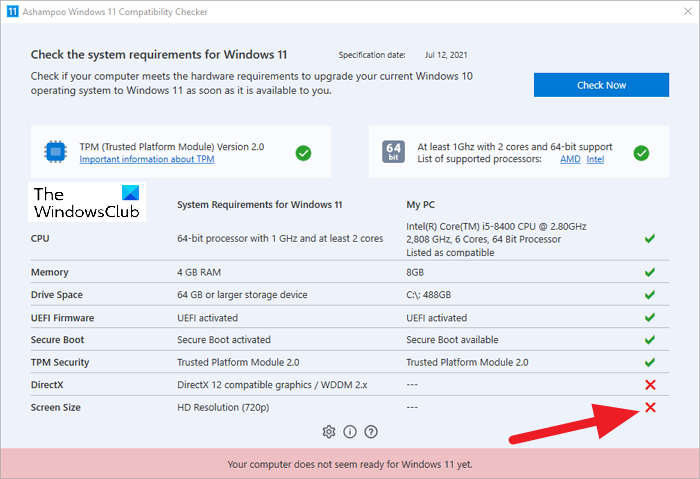Click green check circle beside 64-bit support

[641, 153]
